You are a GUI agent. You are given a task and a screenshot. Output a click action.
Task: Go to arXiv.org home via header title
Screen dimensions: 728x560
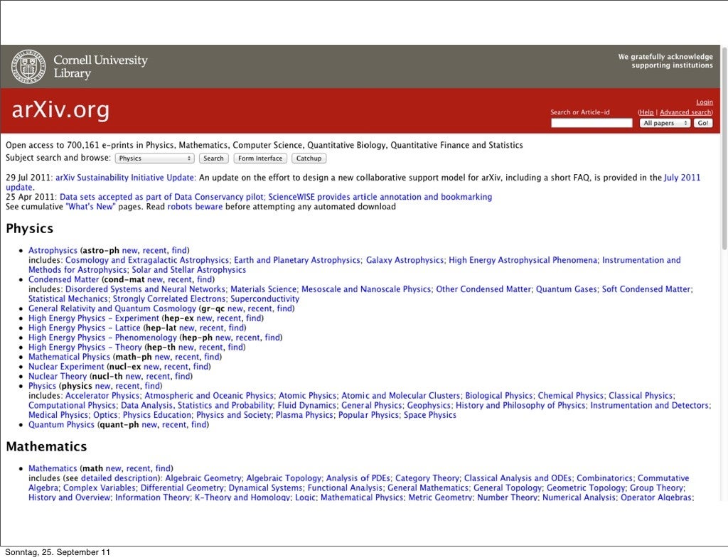pyautogui.click(x=60, y=110)
